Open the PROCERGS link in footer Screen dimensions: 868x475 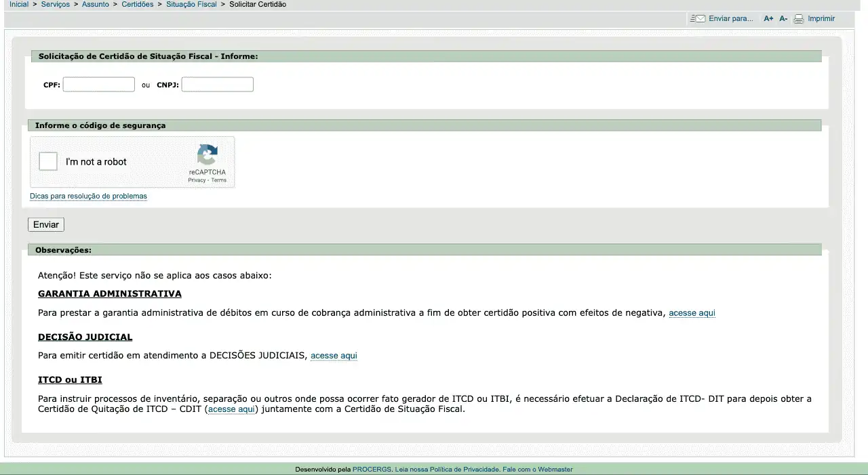tap(372, 470)
